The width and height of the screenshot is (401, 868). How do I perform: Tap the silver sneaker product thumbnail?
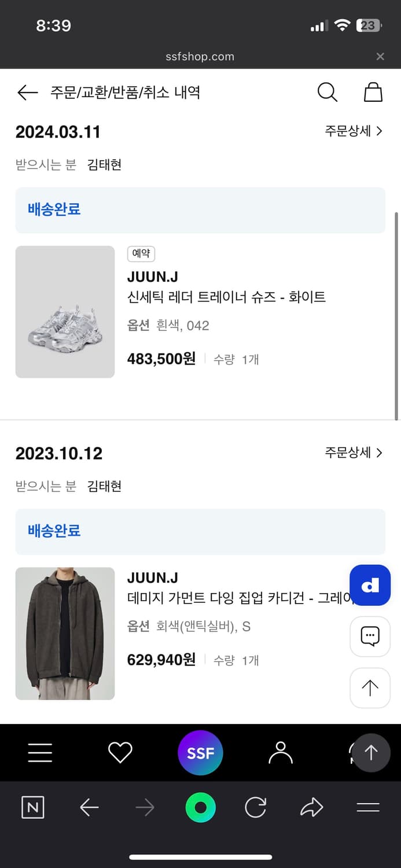pos(65,312)
